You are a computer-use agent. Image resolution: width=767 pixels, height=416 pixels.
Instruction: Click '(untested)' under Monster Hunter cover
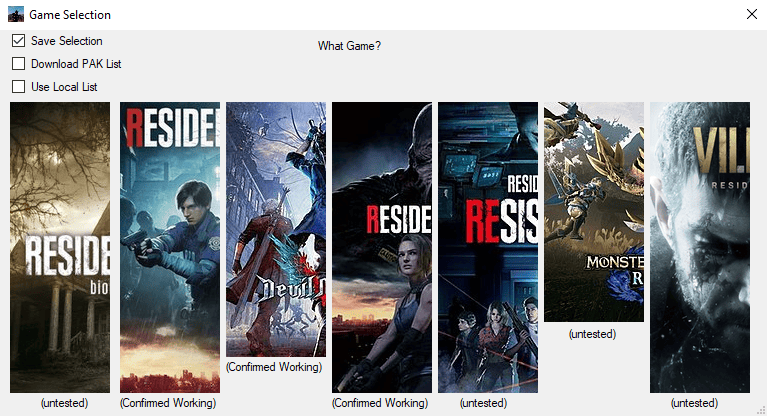pos(592,334)
